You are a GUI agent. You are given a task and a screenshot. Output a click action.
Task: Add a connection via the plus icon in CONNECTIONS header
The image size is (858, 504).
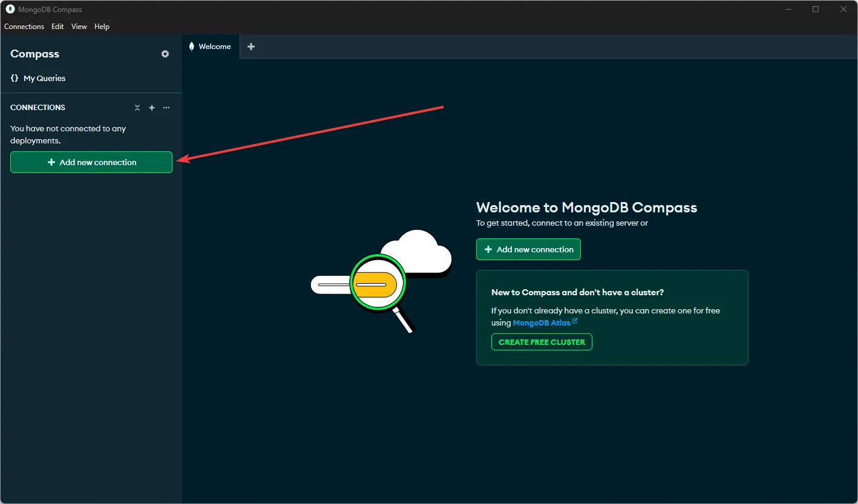click(x=152, y=107)
